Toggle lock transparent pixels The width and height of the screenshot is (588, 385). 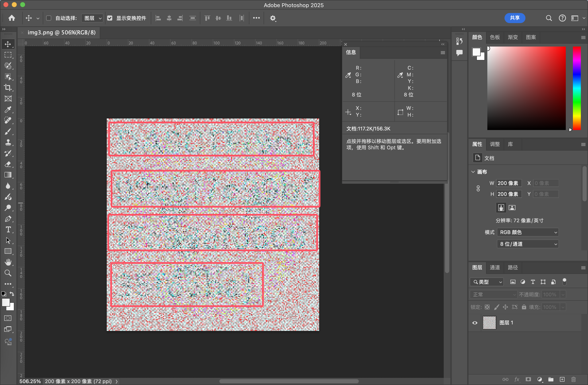coord(487,307)
